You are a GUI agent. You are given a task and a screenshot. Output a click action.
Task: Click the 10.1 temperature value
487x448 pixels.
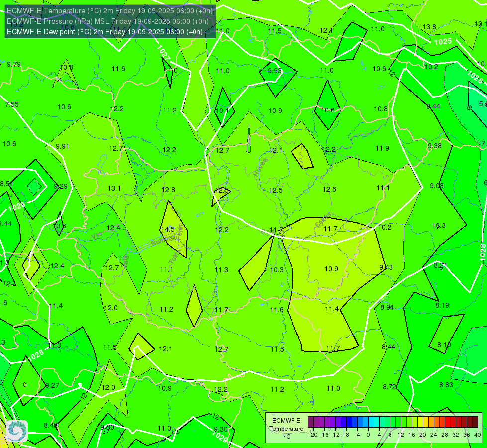point(222,111)
